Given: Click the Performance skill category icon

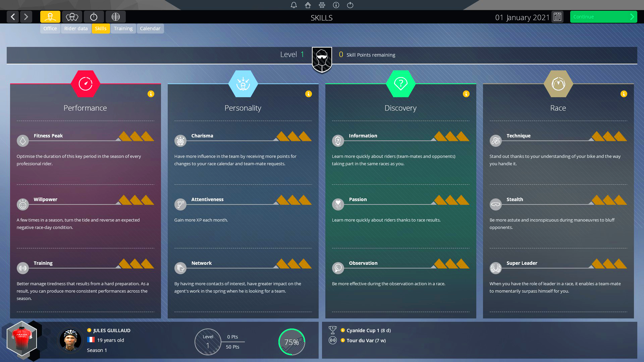Looking at the screenshot, I should (85, 83).
